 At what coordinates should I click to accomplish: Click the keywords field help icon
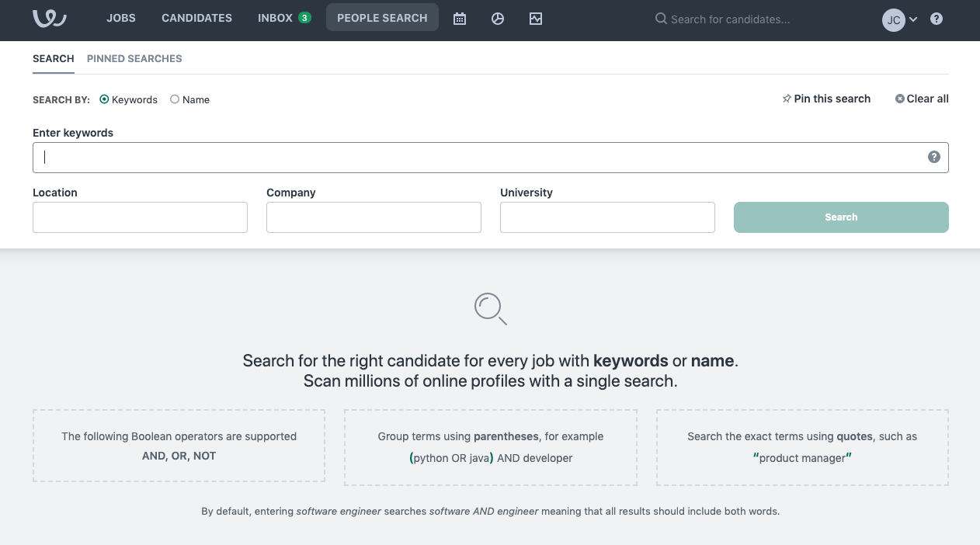pyautogui.click(x=934, y=157)
